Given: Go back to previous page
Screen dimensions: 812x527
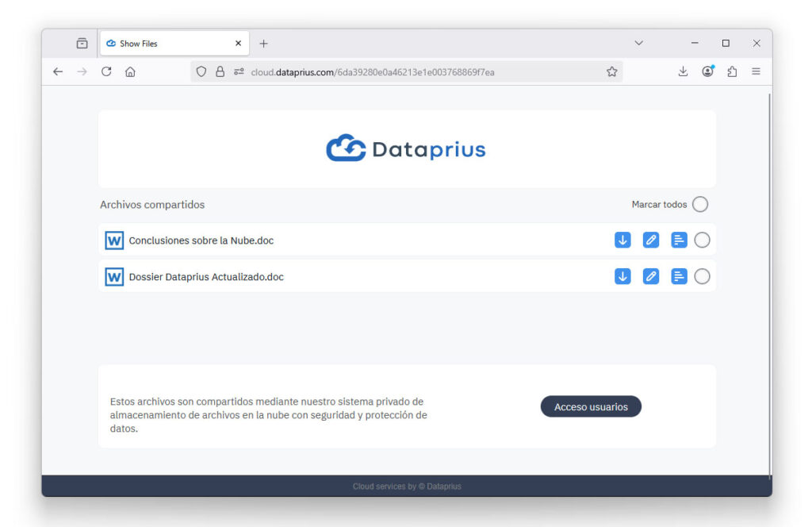Looking at the screenshot, I should [x=58, y=72].
